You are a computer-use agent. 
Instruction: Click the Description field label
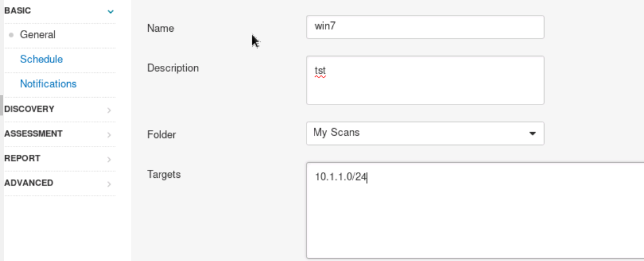(173, 68)
